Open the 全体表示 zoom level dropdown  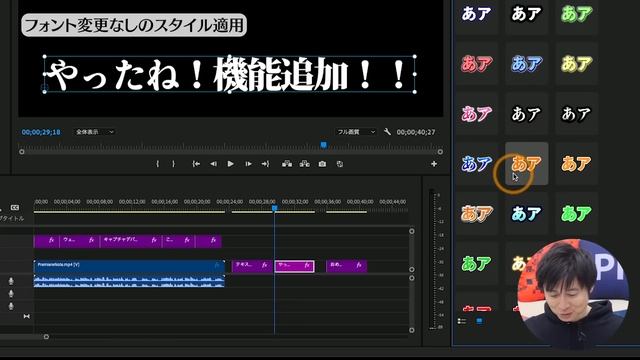(x=94, y=132)
